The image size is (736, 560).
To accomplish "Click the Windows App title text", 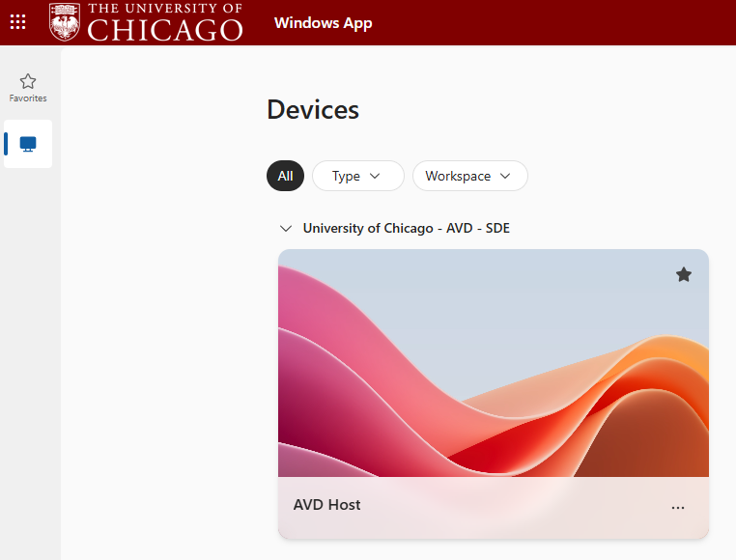I will 323,23.
